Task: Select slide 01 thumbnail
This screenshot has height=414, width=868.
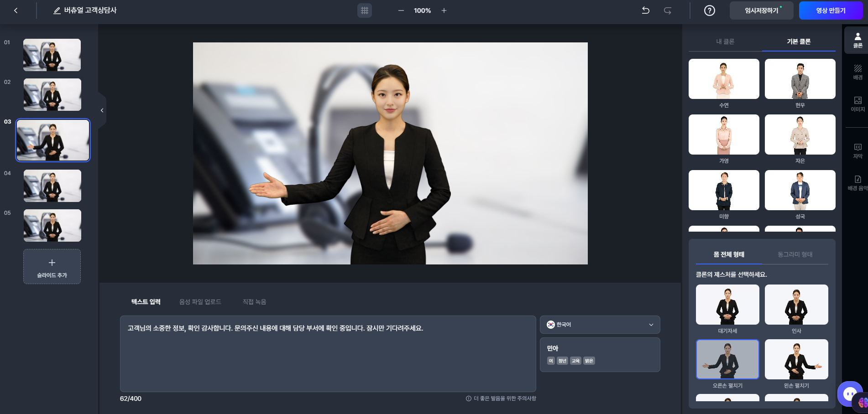Action: coord(52,55)
